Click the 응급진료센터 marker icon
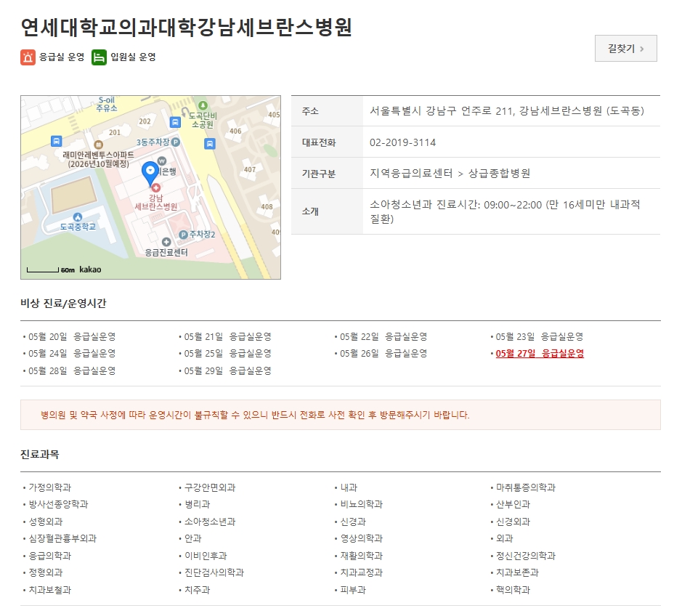The image size is (682, 616). (x=166, y=242)
